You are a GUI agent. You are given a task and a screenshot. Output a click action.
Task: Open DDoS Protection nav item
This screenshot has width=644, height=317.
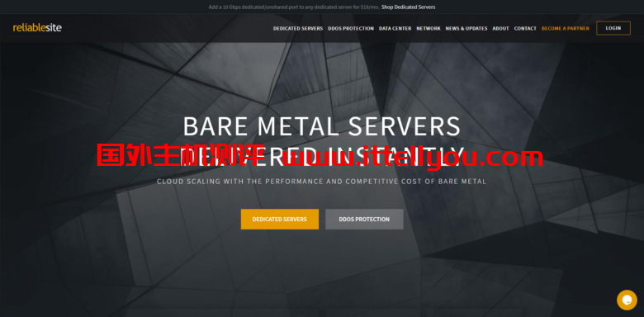[x=351, y=28]
